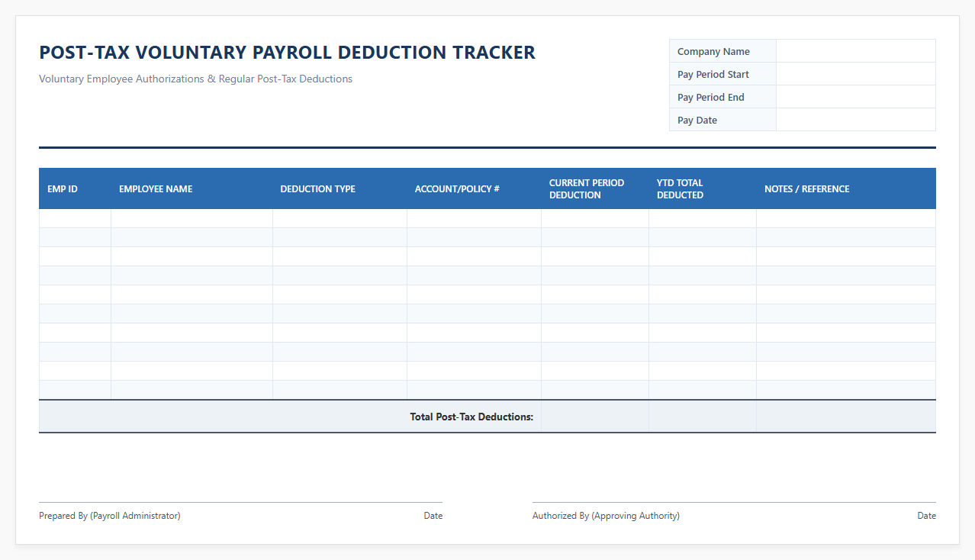
Task: Select the 'Pay Date' label
Action: (697, 121)
